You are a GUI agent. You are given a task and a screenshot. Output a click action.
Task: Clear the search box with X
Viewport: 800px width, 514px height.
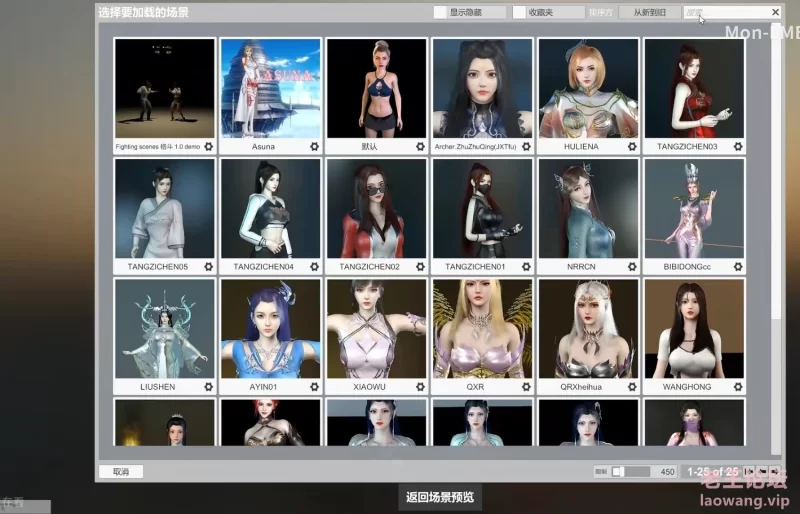pos(776,12)
